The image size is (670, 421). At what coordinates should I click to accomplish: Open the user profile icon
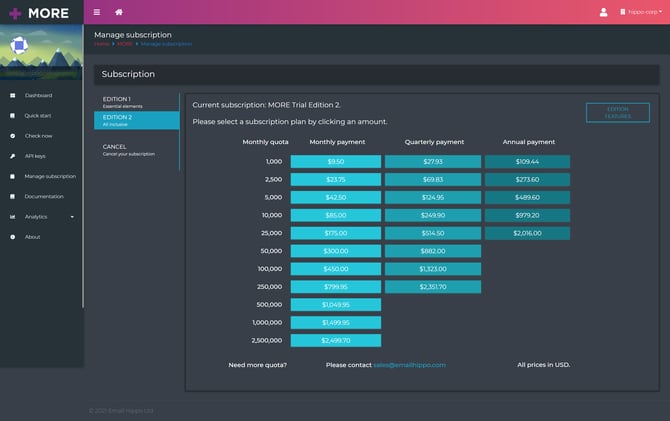pos(603,12)
